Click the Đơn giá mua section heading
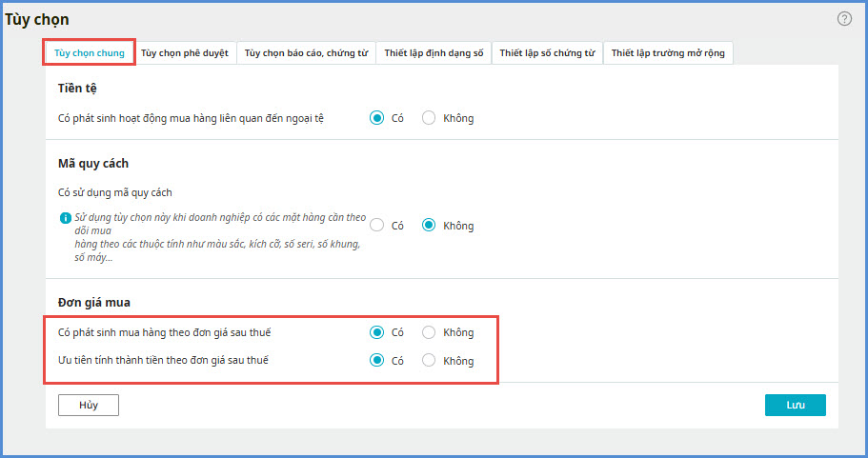This screenshot has width=868, height=458. click(94, 303)
